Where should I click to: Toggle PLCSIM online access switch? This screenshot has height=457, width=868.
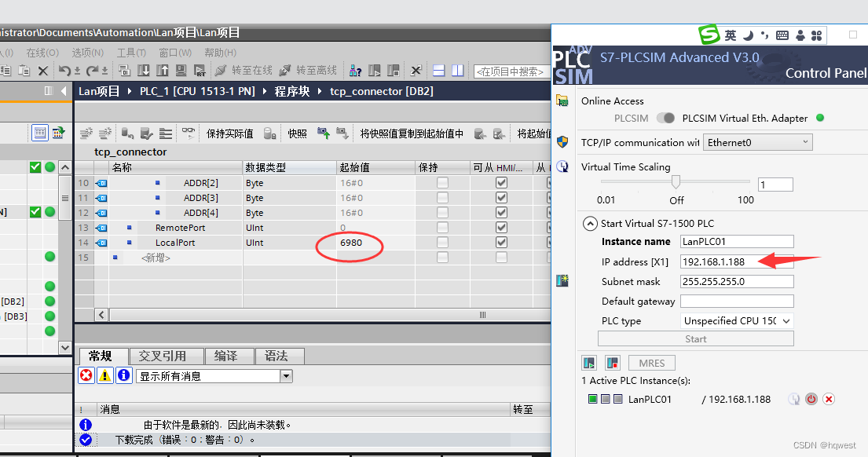pos(665,118)
